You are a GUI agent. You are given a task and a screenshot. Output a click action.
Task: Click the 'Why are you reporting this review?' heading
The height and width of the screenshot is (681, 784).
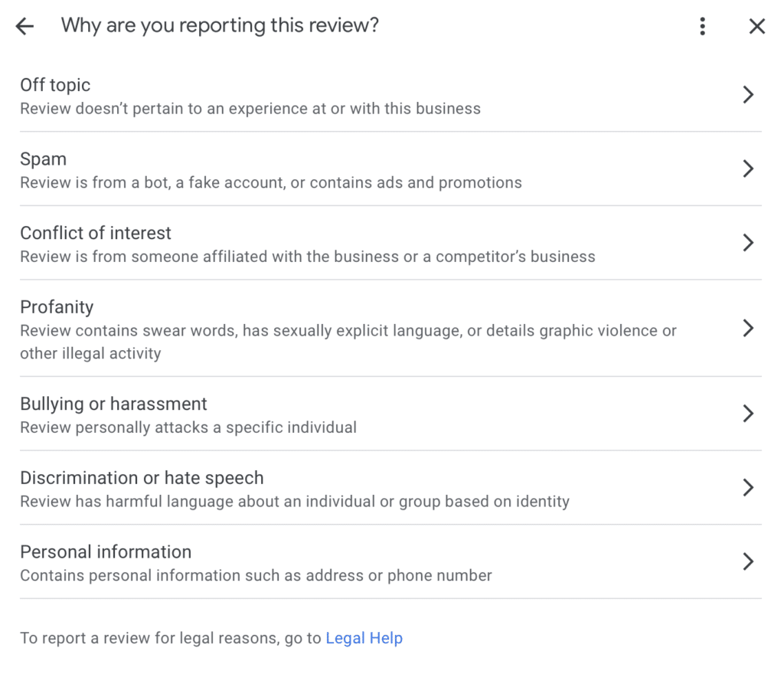[220, 25]
